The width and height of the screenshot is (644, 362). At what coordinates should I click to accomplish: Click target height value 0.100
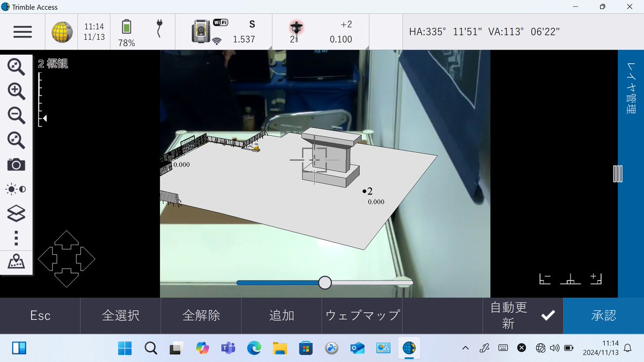pos(341,39)
